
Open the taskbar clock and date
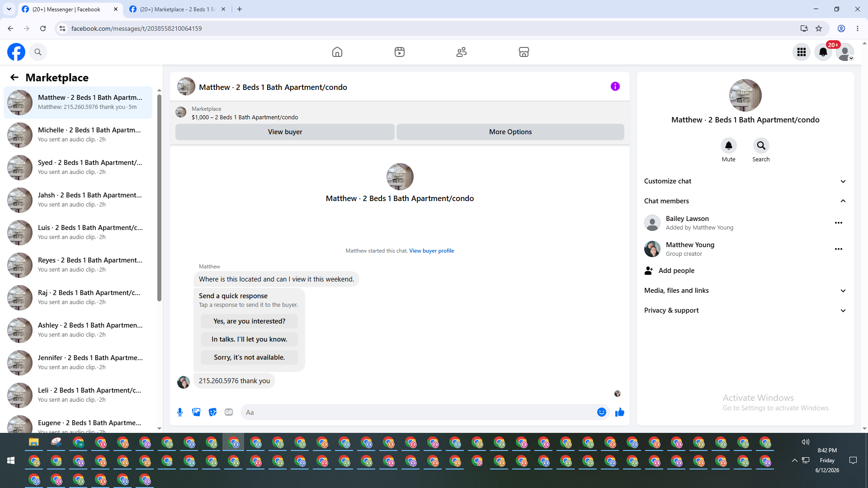[827, 460]
